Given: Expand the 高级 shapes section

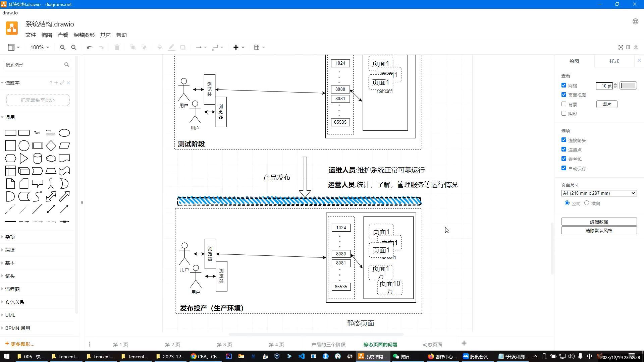Looking at the screenshot, I should pyautogui.click(x=10, y=250).
